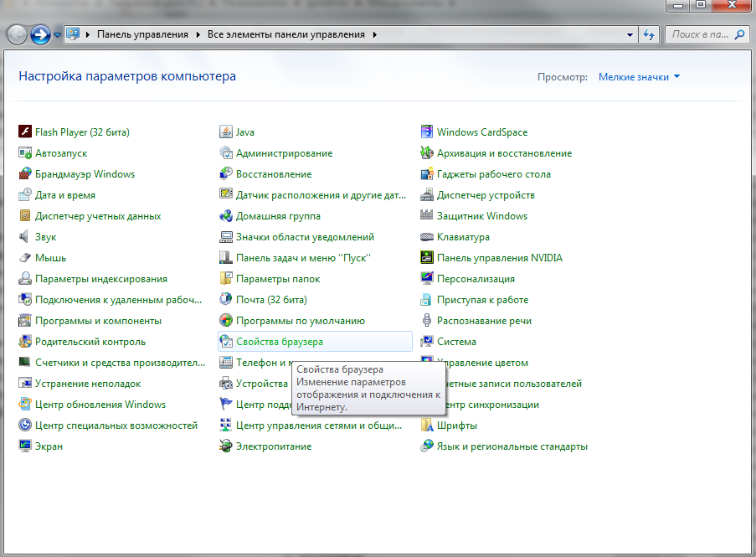Viewport: 756px width, 557px height.
Task: Select the Все элементы панели управления breadcrumb
Action: click(x=285, y=35)
